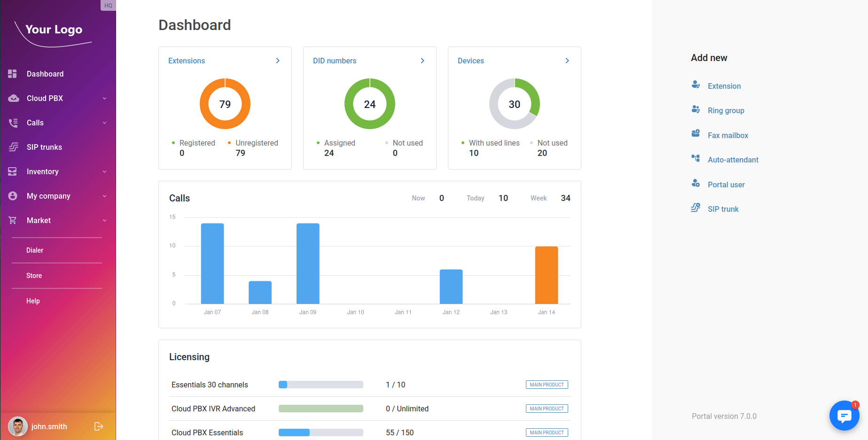This screenshot has height=440, width=868.
Task: Click the Fax mailbox icon in Add new
Action: pyautogui.click(x=696, y=134)
